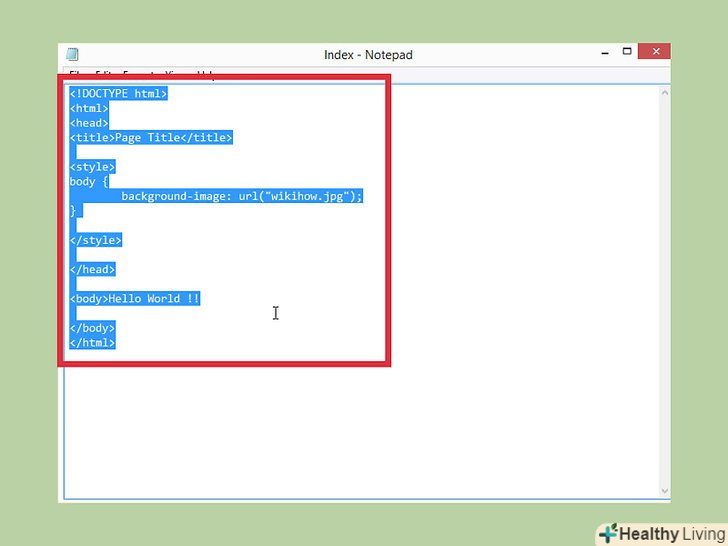Click the background-image url("wikihow.jpg") line
Image resolution: width=728 pixels, height=546 pixels.
241,196
